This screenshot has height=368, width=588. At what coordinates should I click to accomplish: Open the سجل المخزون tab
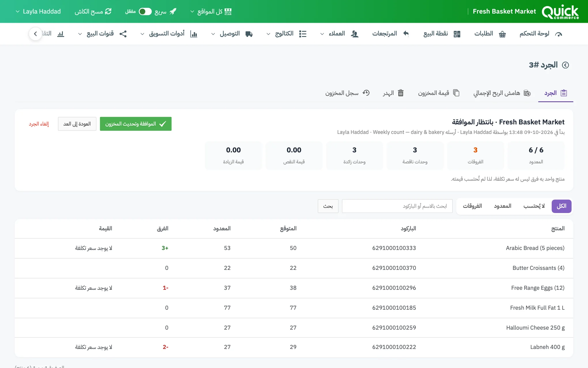pos(347,93)
